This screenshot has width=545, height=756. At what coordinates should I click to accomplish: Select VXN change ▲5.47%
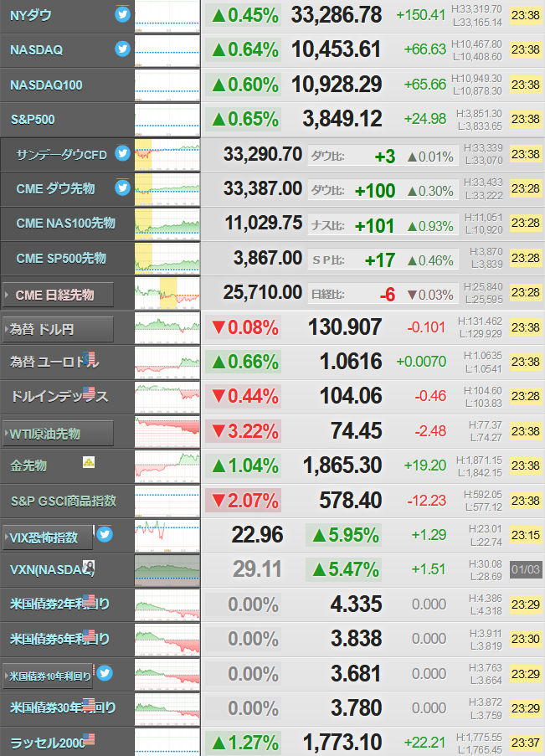[x=344, y=569]
